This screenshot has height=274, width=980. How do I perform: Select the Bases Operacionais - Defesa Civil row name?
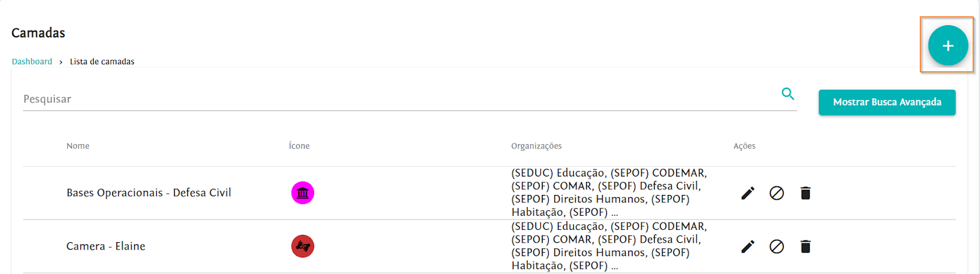[149, 193]
